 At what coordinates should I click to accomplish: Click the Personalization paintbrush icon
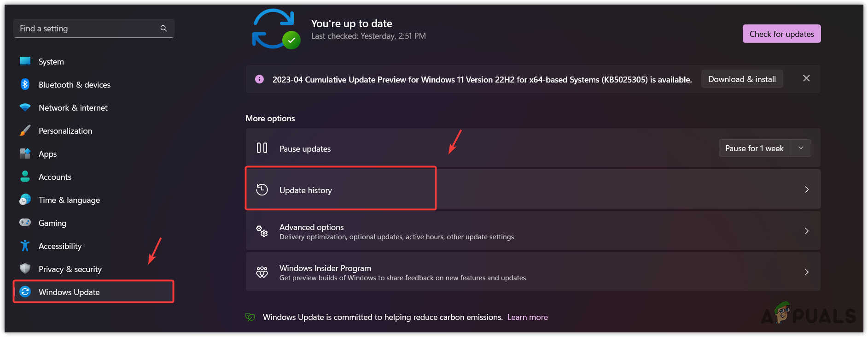[x=25, y=130]
